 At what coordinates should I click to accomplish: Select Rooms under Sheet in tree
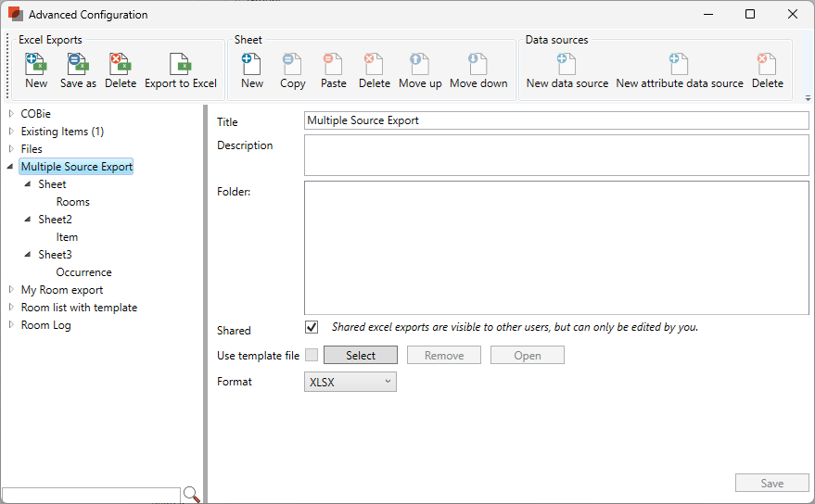click(x=72, y=202)
